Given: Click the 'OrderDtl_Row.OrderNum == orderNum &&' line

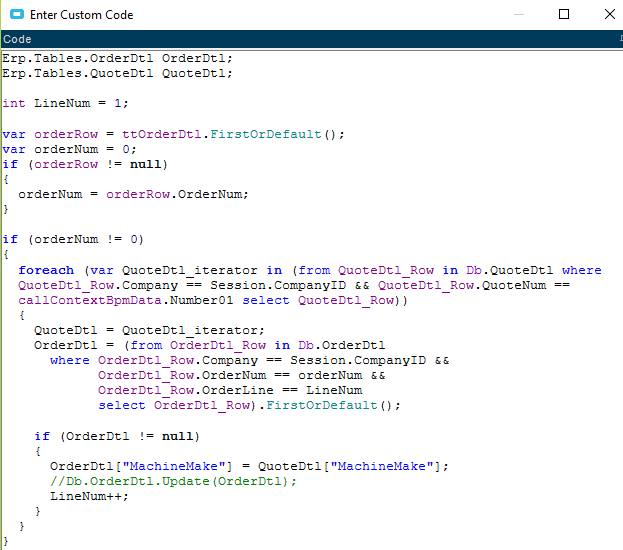Looking at the screenshot, I should 242,376.
